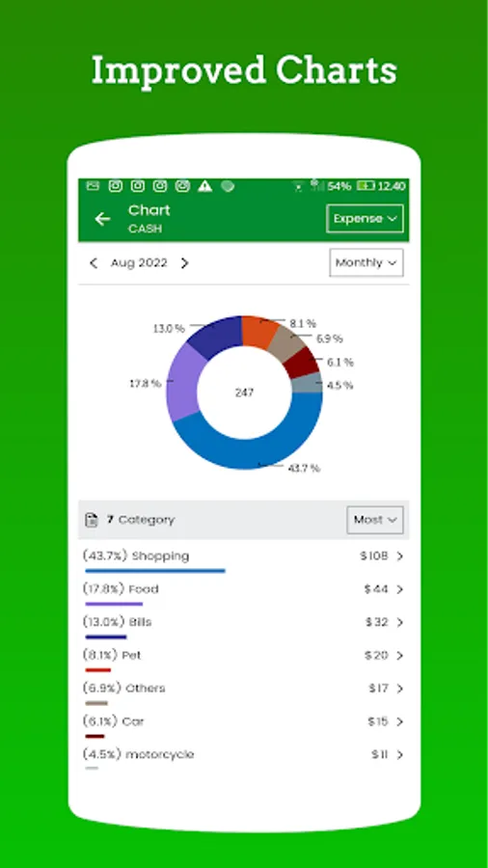
Task: Go back using the arrow icon
Action: tap(102, 219)
